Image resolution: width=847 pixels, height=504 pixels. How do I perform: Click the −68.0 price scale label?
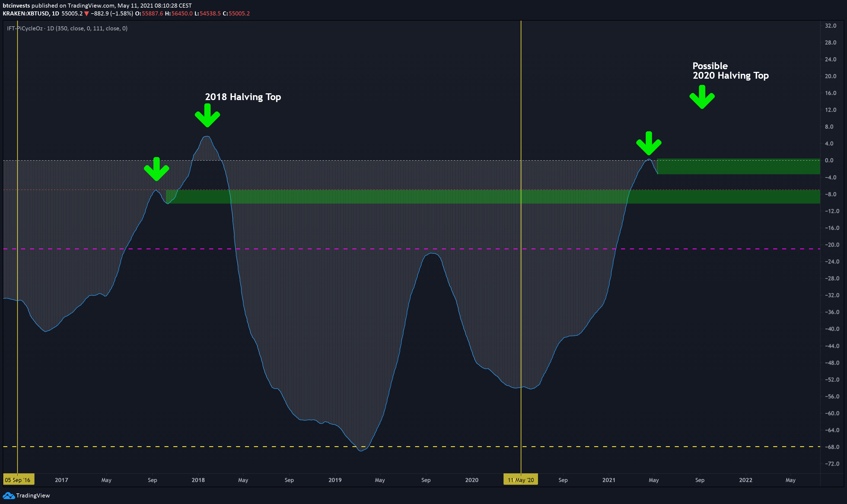click(832, 447)
